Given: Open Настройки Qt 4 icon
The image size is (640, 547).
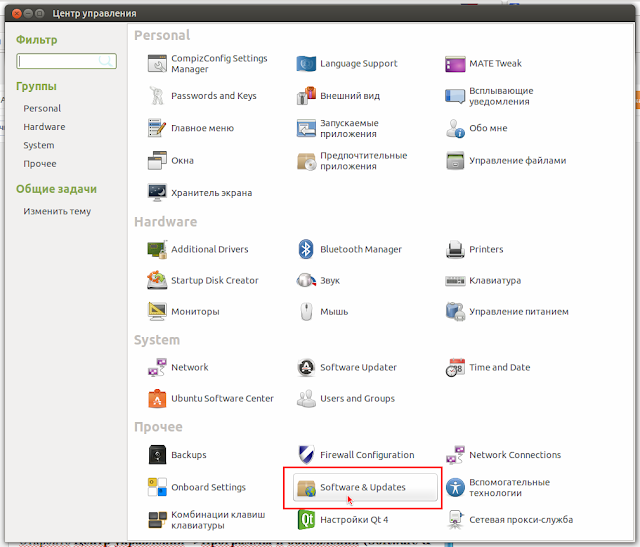Looking at the screenshot, I should 306,520.
